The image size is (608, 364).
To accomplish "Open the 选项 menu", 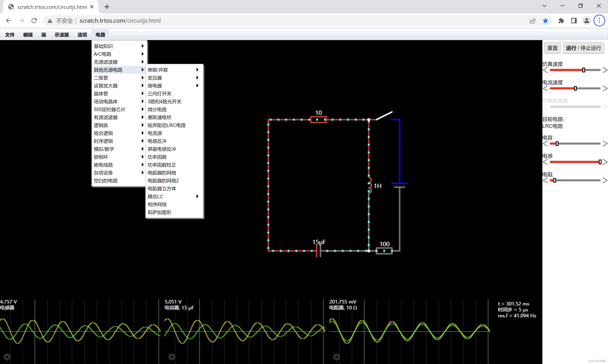I will pos(82,35).
